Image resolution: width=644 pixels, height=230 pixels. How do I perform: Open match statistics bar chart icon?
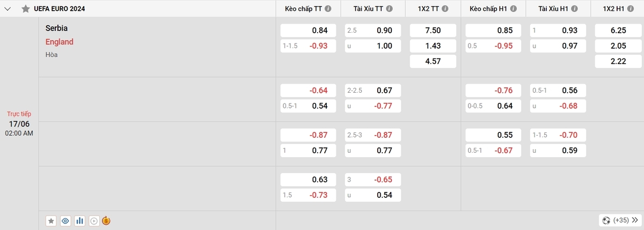(x=80, y=220)
